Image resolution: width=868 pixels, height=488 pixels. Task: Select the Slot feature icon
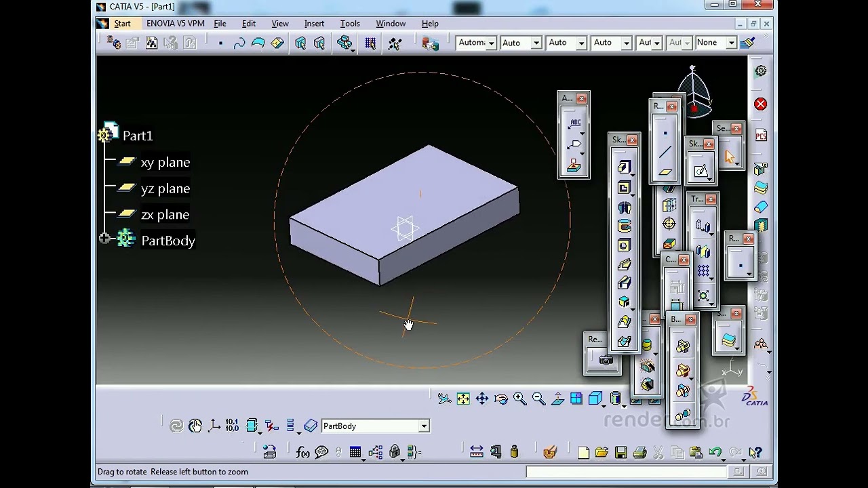coord(624,283)
